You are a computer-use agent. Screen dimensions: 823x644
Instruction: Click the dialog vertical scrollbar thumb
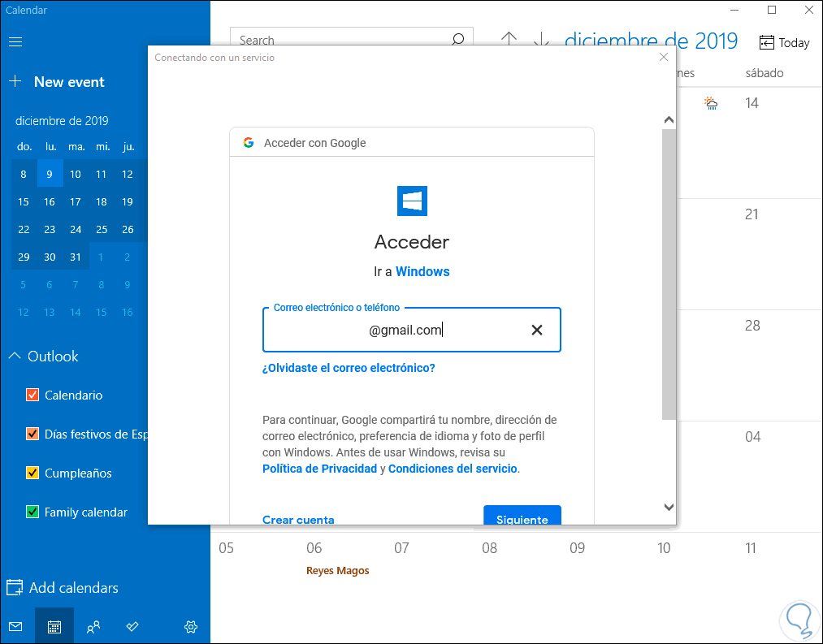tap(669, 274)
